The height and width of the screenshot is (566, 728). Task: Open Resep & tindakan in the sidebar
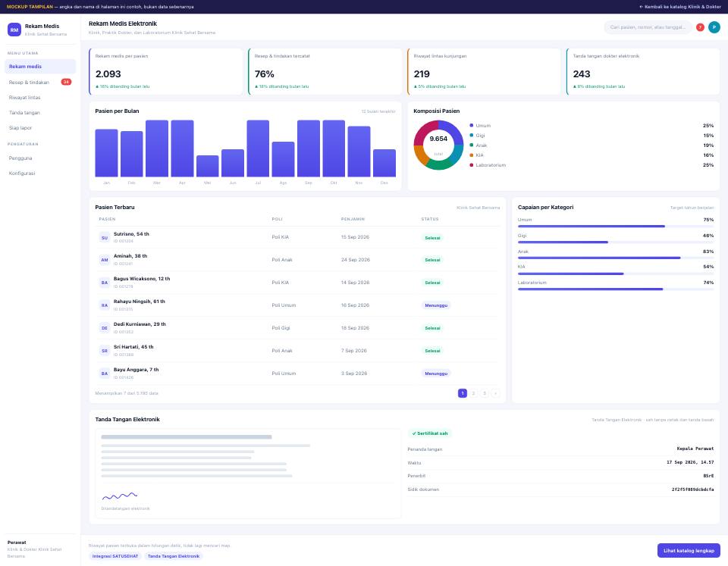pos(40,82)
